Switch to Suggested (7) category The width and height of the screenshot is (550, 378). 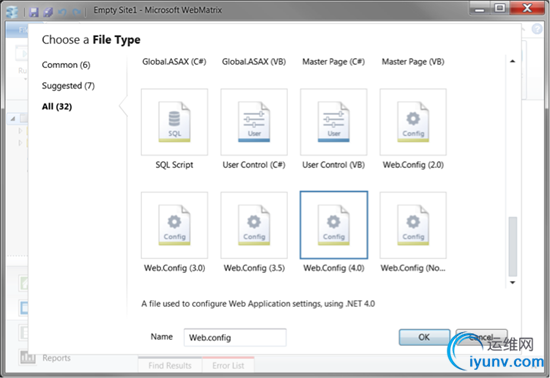pos(68,86)
